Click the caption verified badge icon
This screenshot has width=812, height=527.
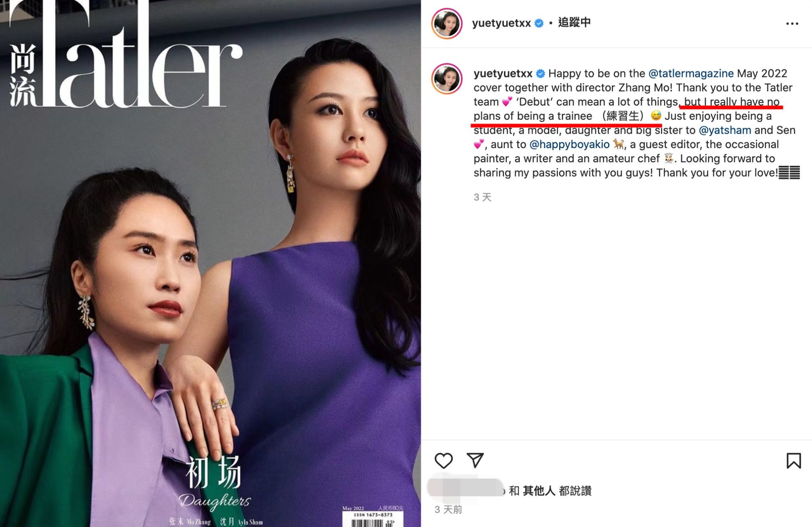540,74
